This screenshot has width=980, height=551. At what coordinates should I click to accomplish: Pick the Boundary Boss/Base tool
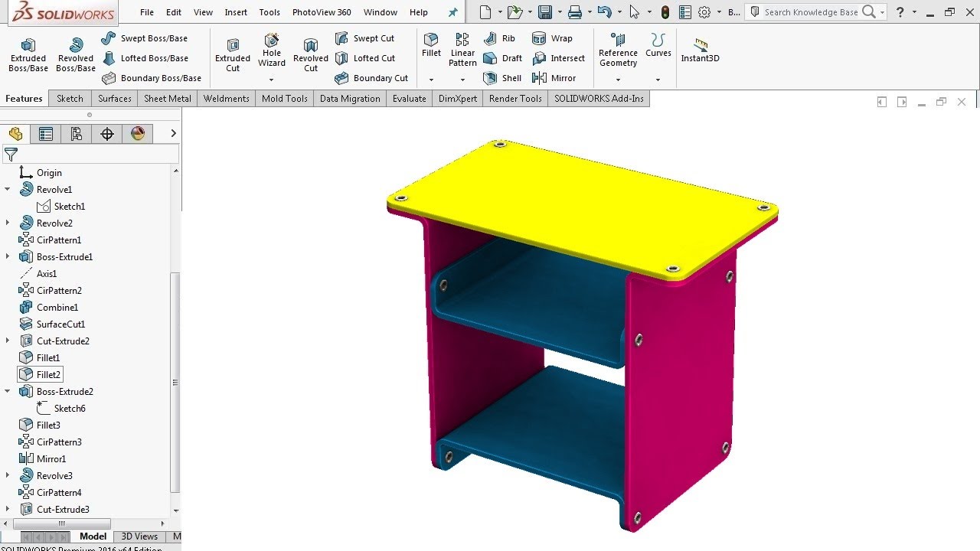point(152,78)
